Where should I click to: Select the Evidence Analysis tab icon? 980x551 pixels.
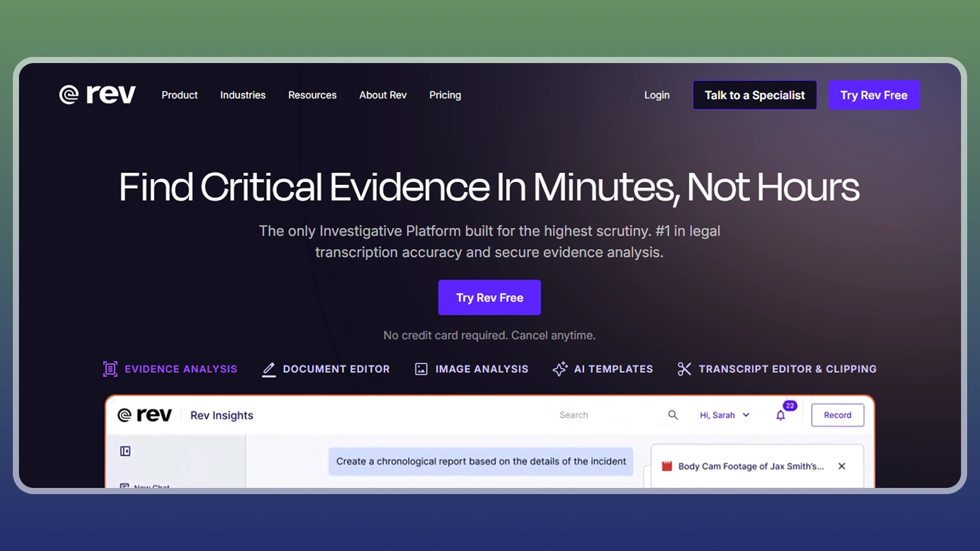pos(110,369)
